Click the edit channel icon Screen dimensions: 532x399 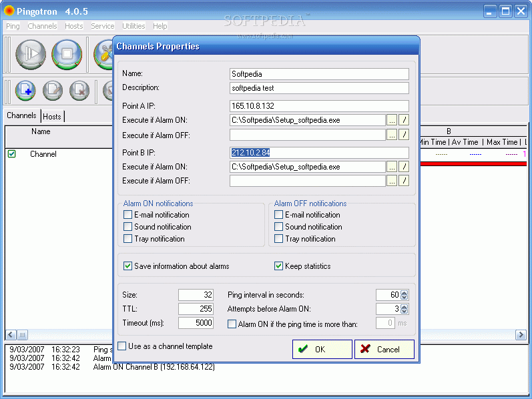[x=53, y=91]
